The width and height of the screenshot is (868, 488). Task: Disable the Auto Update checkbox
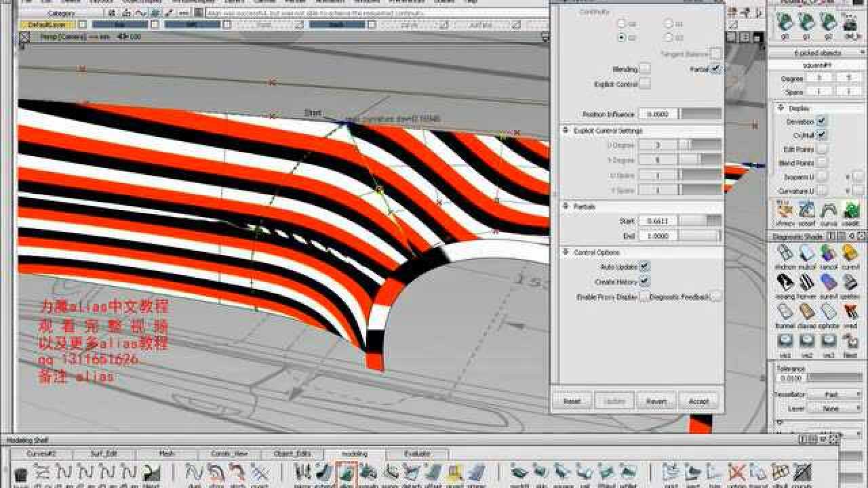(x=644, y=267)
